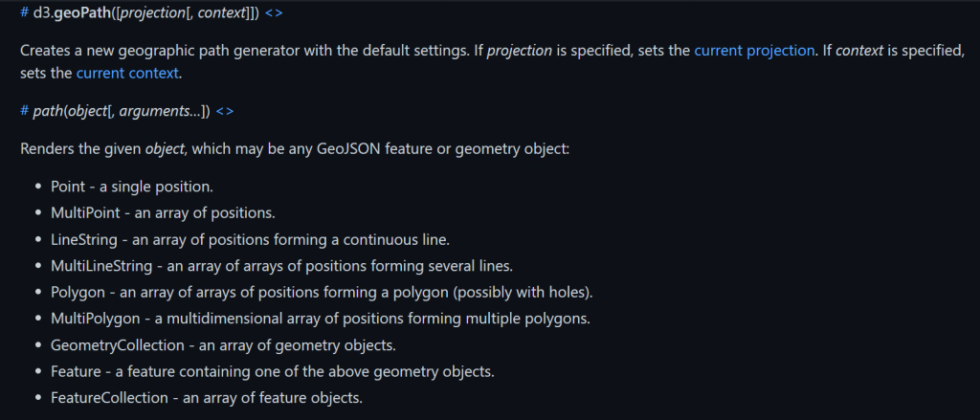
Task: Follow the "current context" link
Action: click(x=127, y=73)
